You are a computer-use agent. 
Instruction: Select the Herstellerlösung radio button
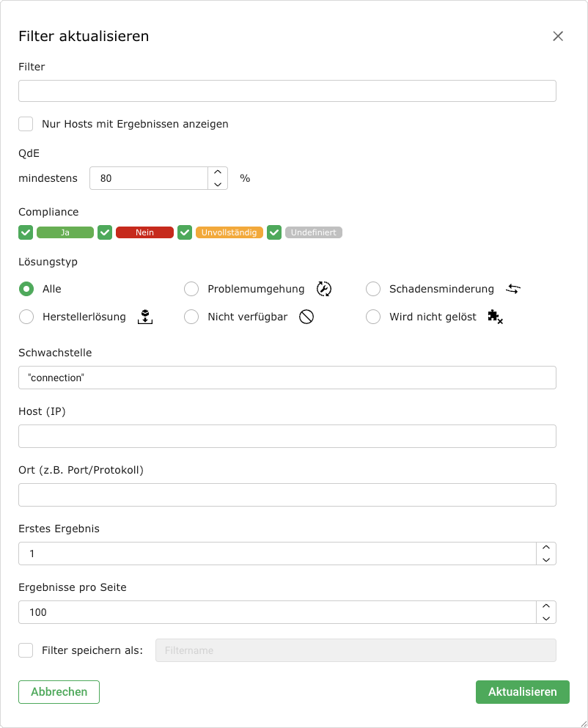pos(26,317)
